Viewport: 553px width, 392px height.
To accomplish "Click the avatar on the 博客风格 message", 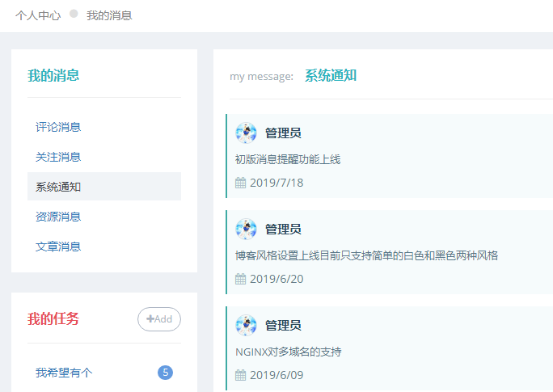I will [246, 229].
